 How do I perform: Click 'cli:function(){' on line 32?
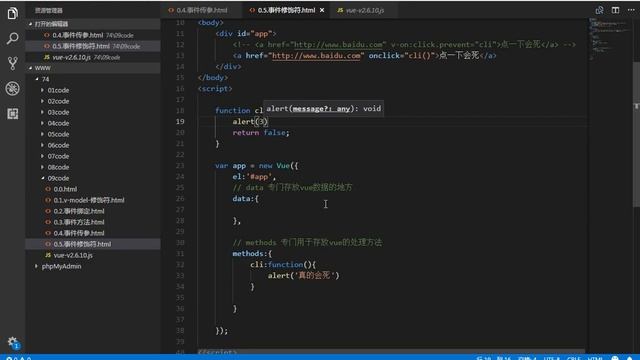pos(283,265)
